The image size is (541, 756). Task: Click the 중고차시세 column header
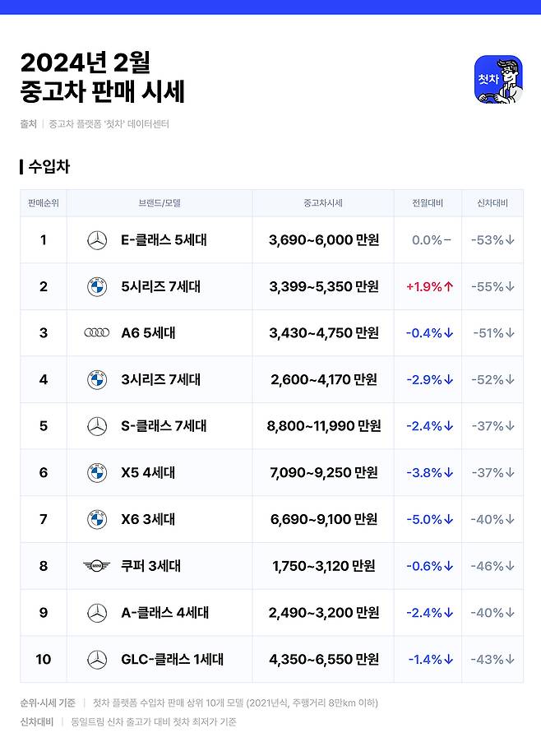(323, 203)
